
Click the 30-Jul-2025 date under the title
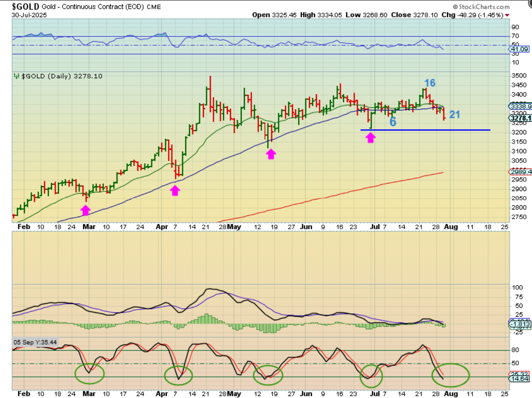[x=29, y=15]
